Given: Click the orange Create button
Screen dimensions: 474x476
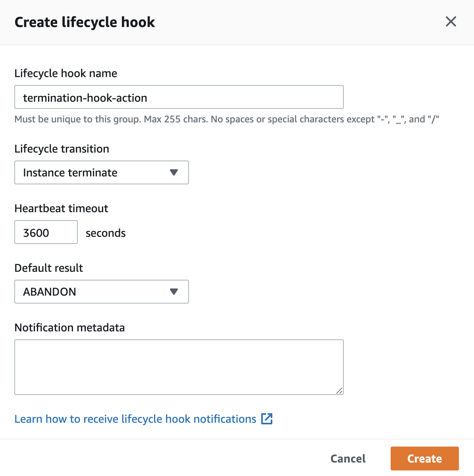Looking at the screenshot, I should click(x=424, y=459).
